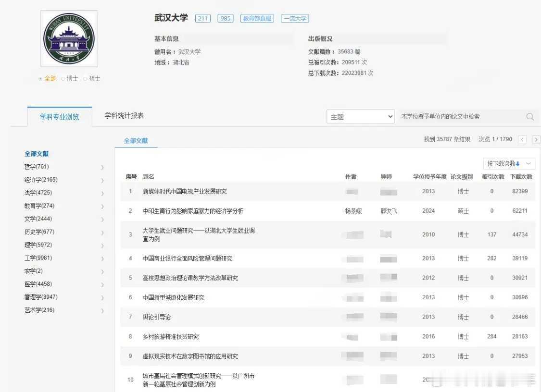This screenshot has width=541, height=392.
Task: Open the 按下载次数 sort dropdown
Action: point(509,163)
